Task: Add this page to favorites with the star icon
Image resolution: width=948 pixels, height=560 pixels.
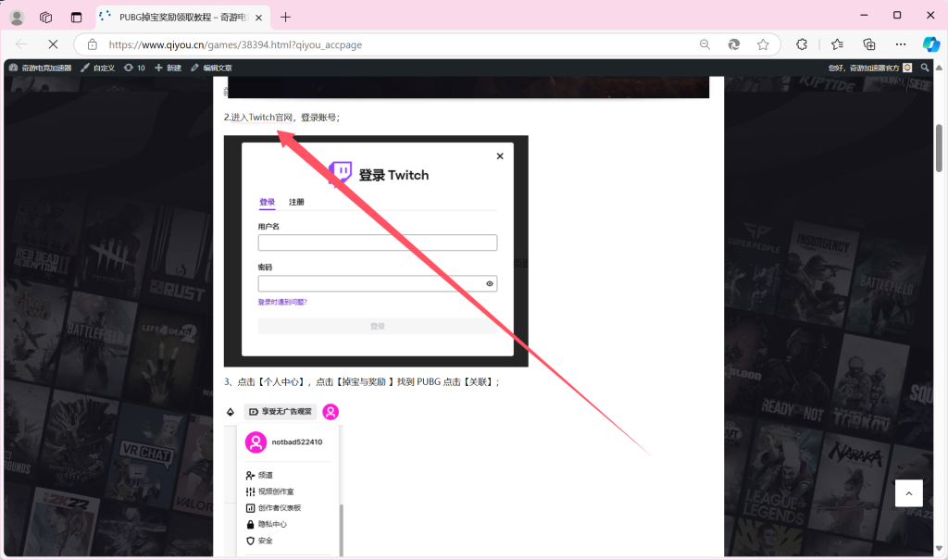Action: (763, 44)
